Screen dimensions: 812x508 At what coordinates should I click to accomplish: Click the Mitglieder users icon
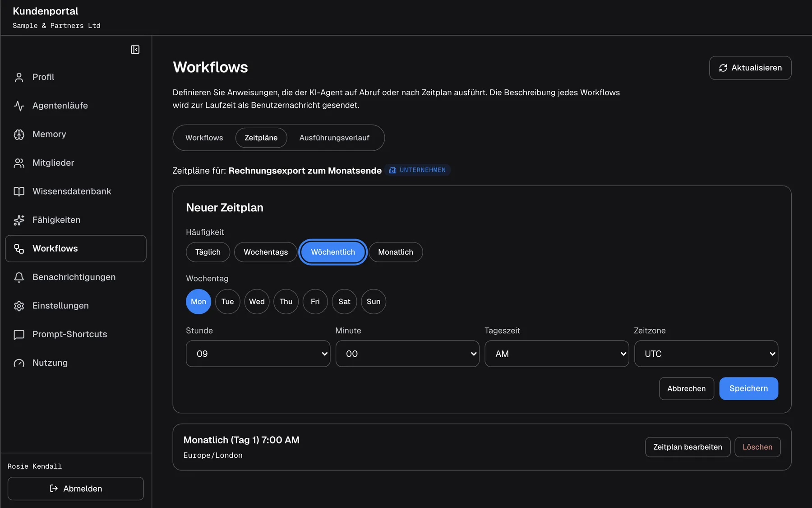(x=19, y=163)
